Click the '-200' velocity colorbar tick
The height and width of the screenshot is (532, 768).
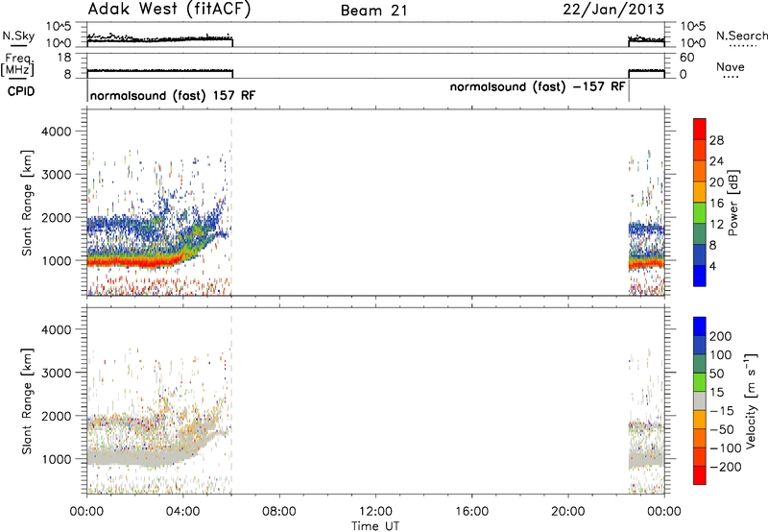point(725,467)
